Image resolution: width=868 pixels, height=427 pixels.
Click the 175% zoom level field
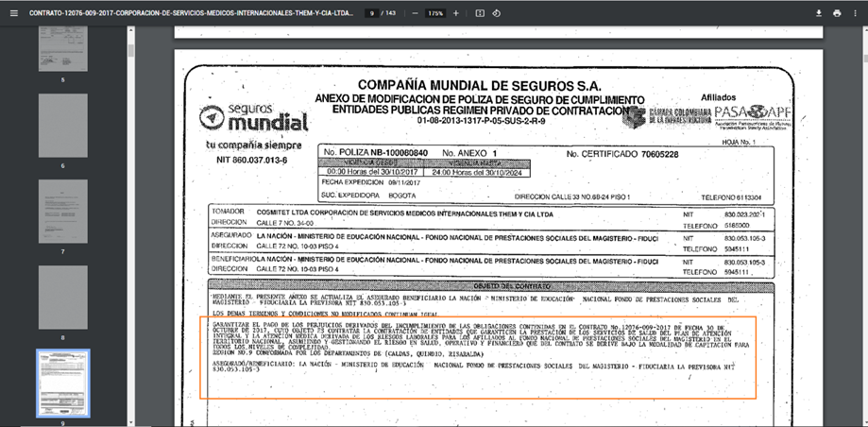pyautogui.click(x=435, y=13)
